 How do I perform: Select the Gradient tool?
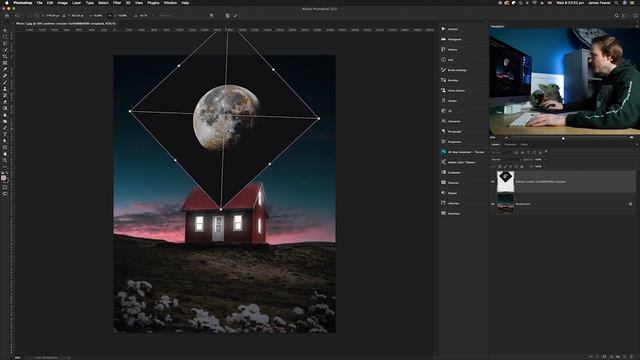click(5, 108)
